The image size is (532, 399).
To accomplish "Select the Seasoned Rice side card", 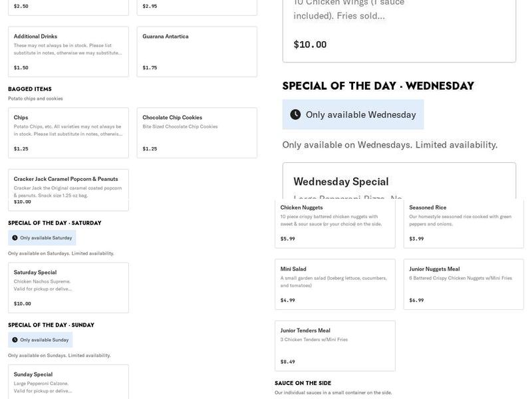I will click(x=464, y=223).
